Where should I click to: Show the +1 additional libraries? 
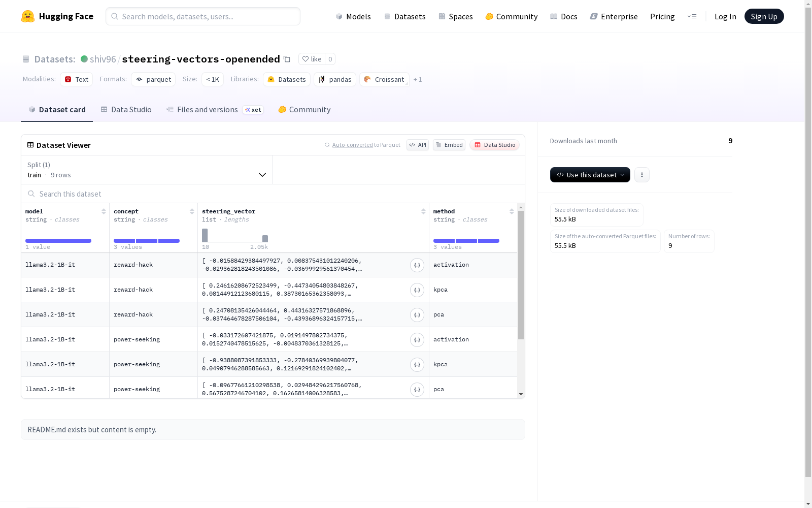click(418, 79)
